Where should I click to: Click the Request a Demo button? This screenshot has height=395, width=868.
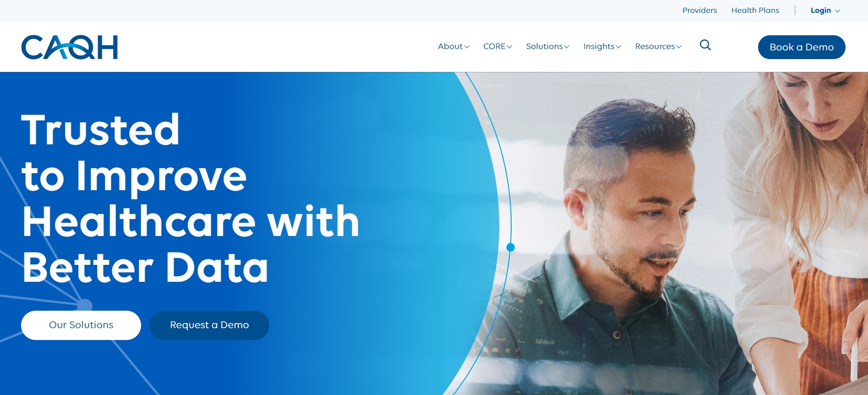[209, 325]
